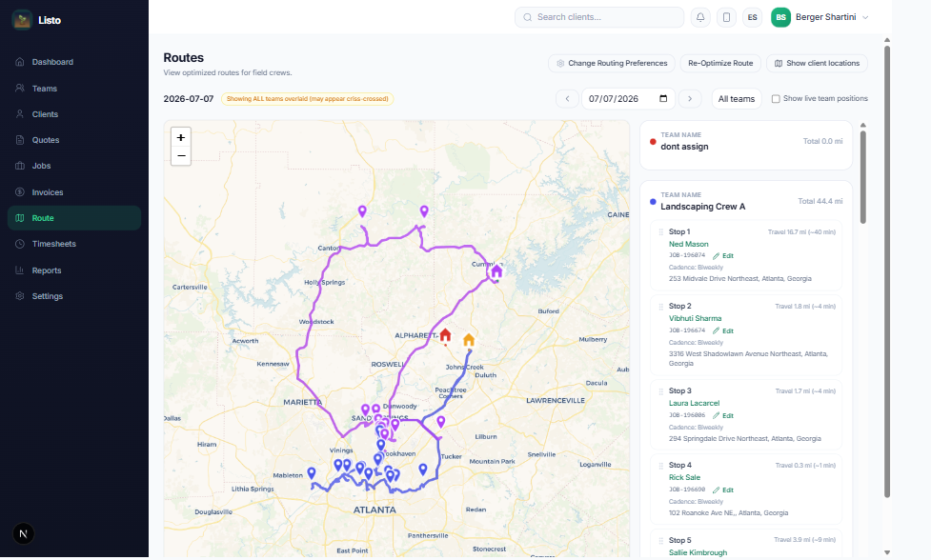Screen dimensions: 931x560
Task: Open Quotes in sidebar
Action: point(46,140)
